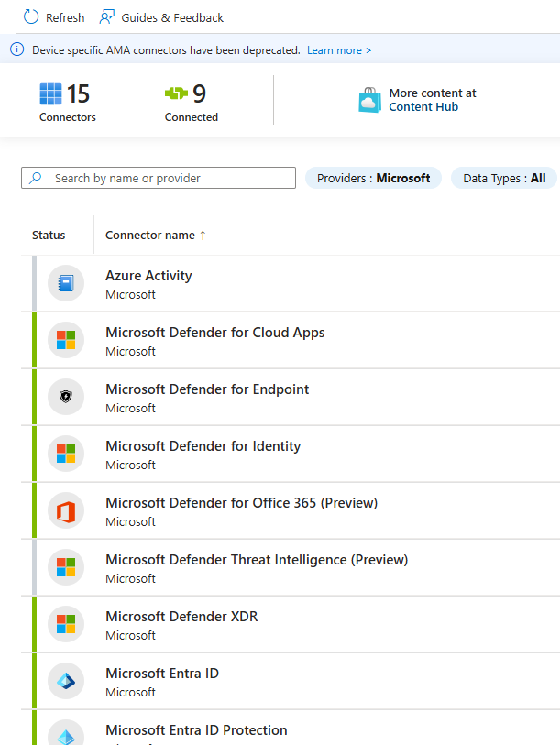This screenshot has width=560, height=745.
Task: Click the sort arrow beside Connector name
Action: point(203,236)
